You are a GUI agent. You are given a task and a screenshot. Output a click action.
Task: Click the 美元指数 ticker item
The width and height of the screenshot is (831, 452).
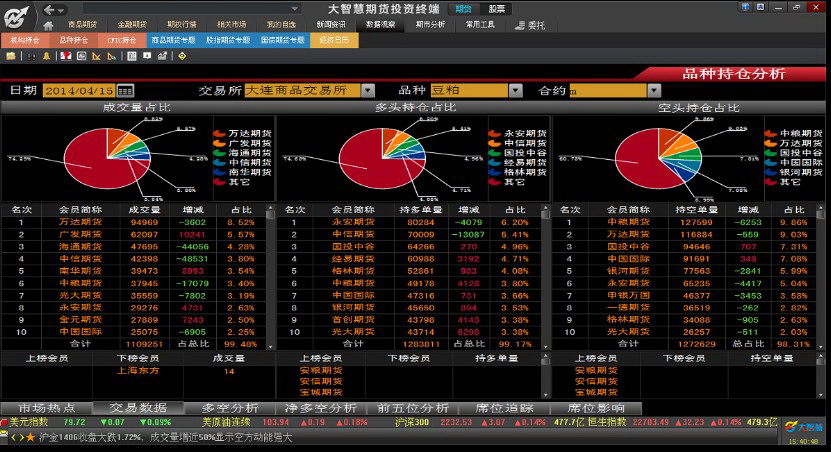click(29, 422)
